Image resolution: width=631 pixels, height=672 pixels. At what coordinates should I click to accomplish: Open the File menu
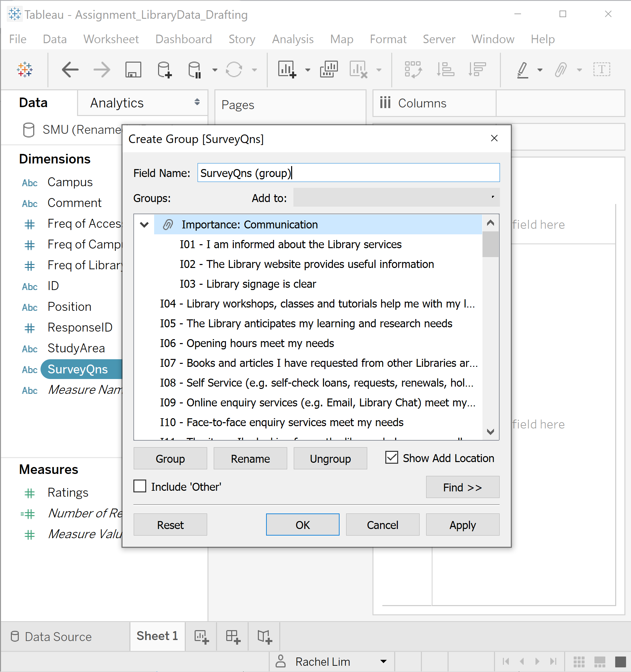(x=17, y=39)
